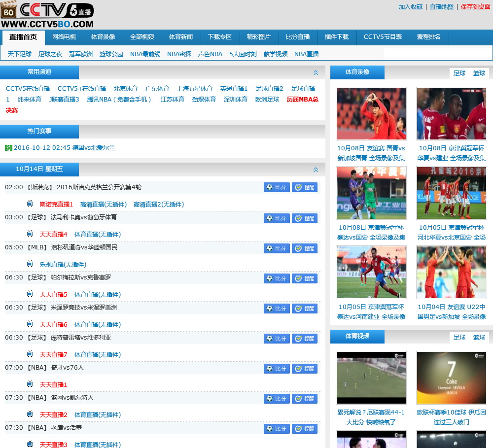Screen dimensions: 493x448
Task: Click the TV icon beside 天天直播5
Action: [x=30, y=294]
